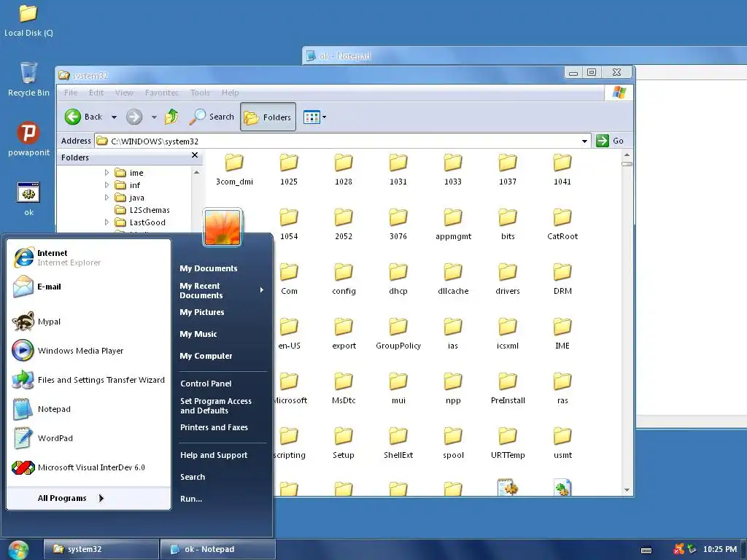This screenshot has height=560, width=747.
Task: Open the Help menu in Explorer
Action: [230, 93]
